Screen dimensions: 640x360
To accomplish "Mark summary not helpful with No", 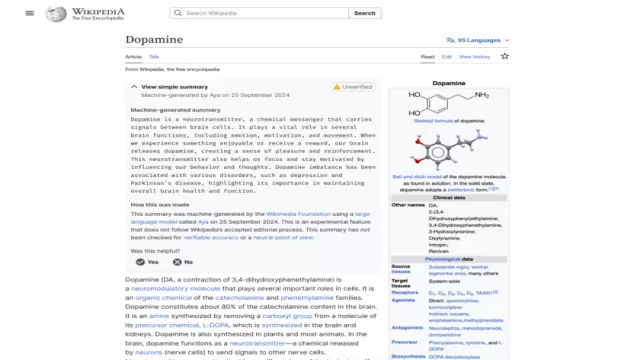I will click(182, 262).
